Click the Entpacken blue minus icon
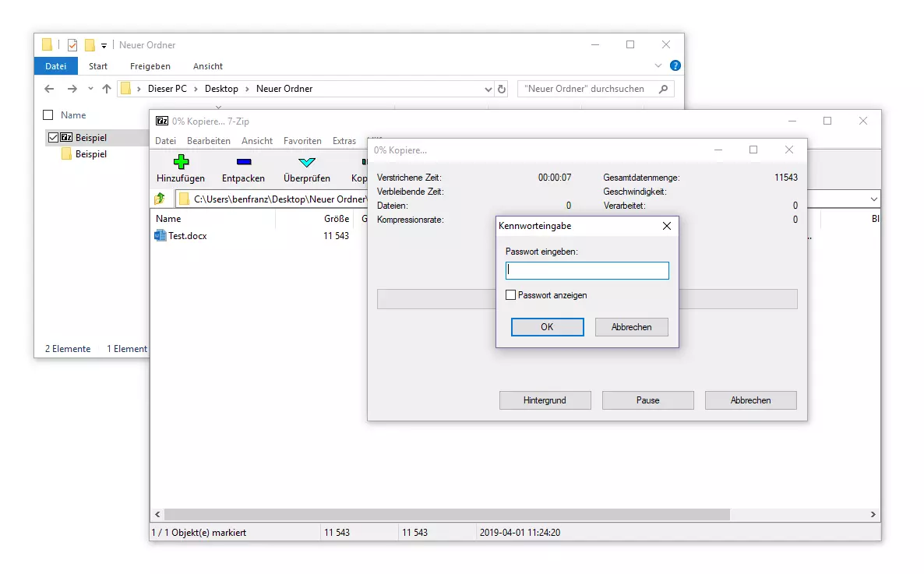Screen dimensions: 924x574 (x=243, y=161)
